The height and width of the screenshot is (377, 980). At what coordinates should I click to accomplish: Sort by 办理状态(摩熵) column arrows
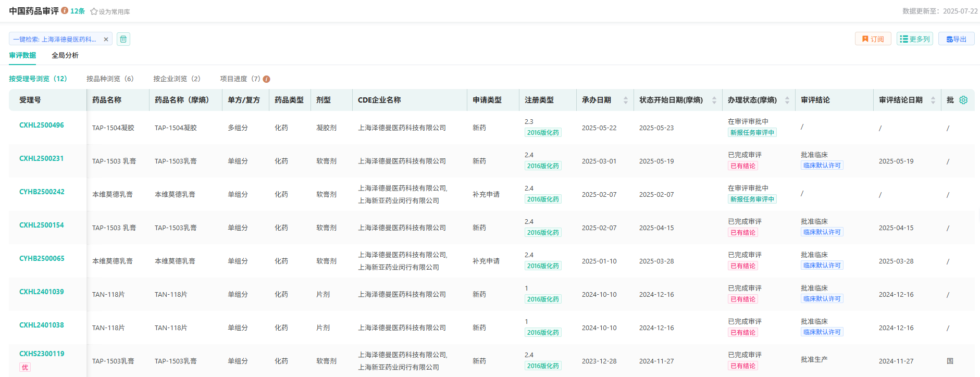pyautogui.click(x=787, y=100)
